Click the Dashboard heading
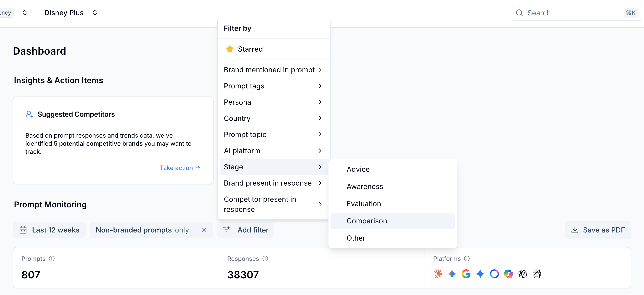This screenshot has width=644, height=295. pos(40,51)
